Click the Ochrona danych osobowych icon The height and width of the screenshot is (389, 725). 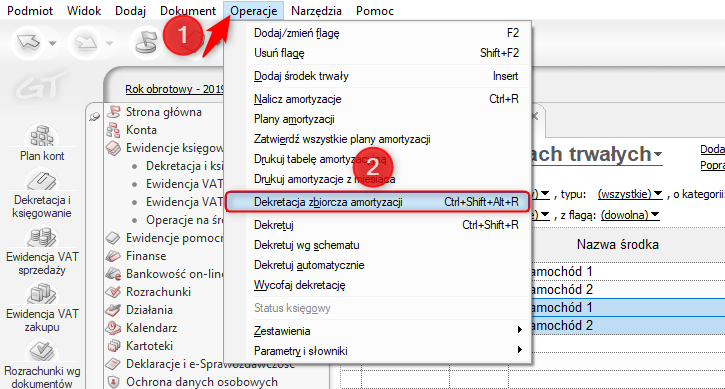(113, 382)
